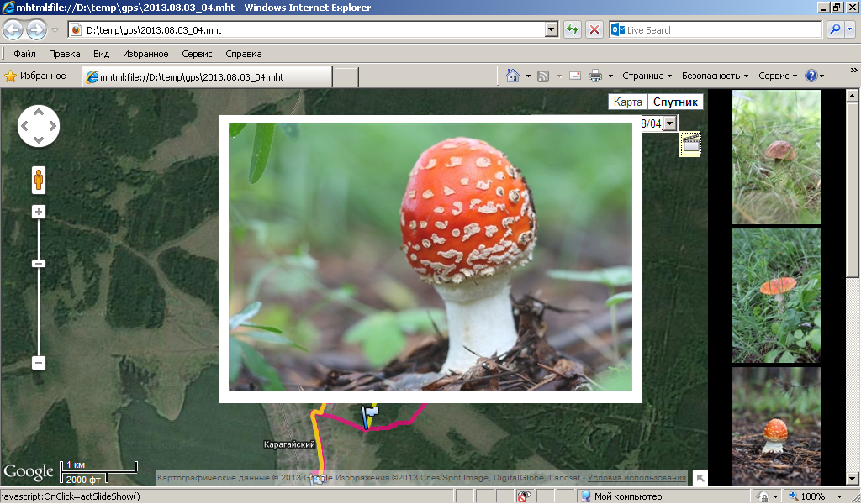Open the Print options dropdown arrow
The height and width of the screenshot is (504, 861).
[x=610, y=76]
